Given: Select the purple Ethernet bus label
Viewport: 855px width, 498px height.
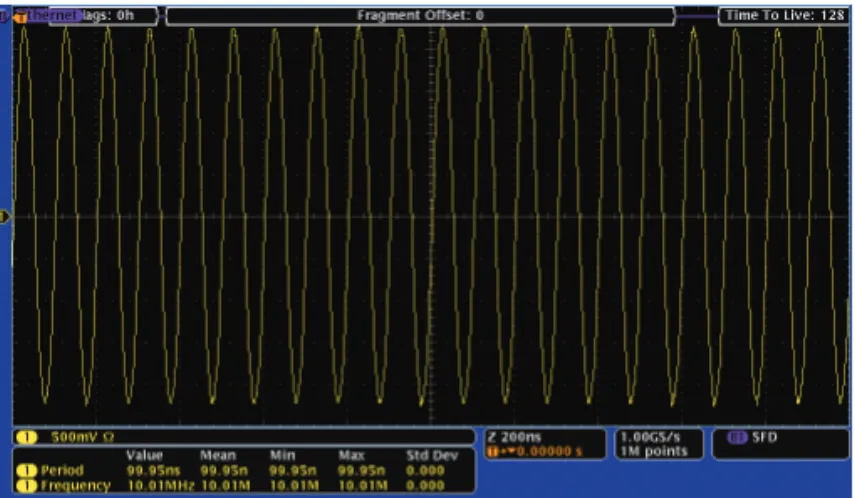Looking at the screenshot, I should point(53,15).
